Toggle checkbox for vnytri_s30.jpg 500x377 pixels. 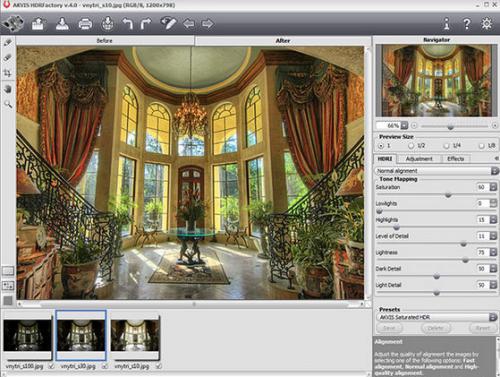[105, 366]
